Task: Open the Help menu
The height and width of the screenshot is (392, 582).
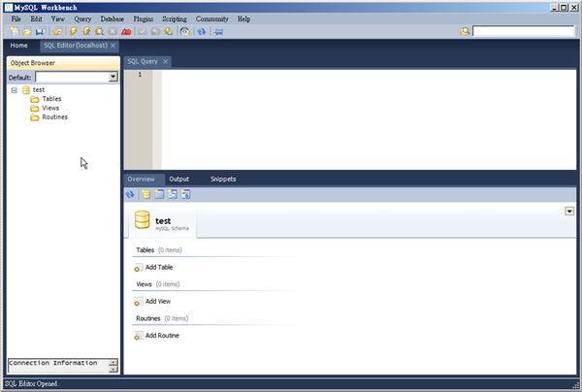Action: pos(243,19)
